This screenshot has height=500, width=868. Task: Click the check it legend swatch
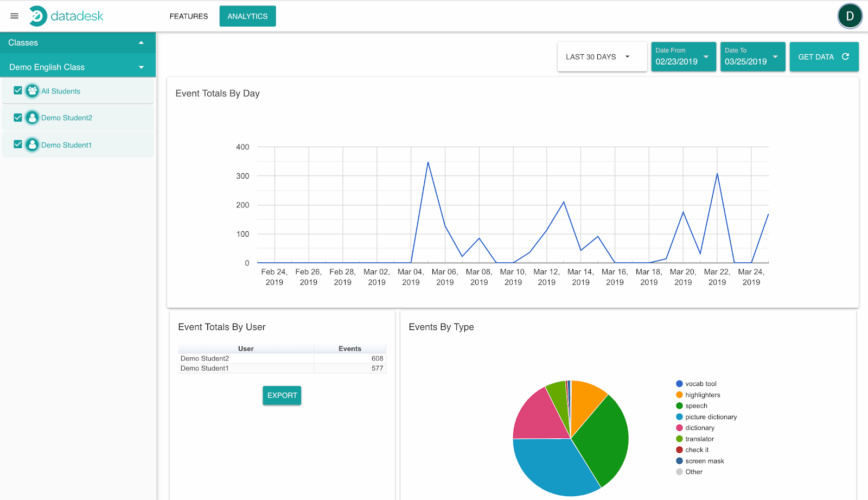click(679, 450)
